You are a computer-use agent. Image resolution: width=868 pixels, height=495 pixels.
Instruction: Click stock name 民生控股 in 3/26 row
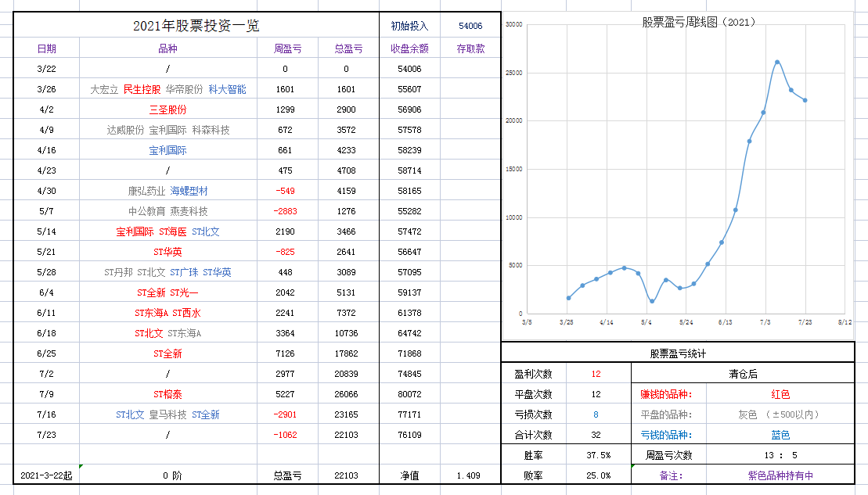(x=142, y=90)
